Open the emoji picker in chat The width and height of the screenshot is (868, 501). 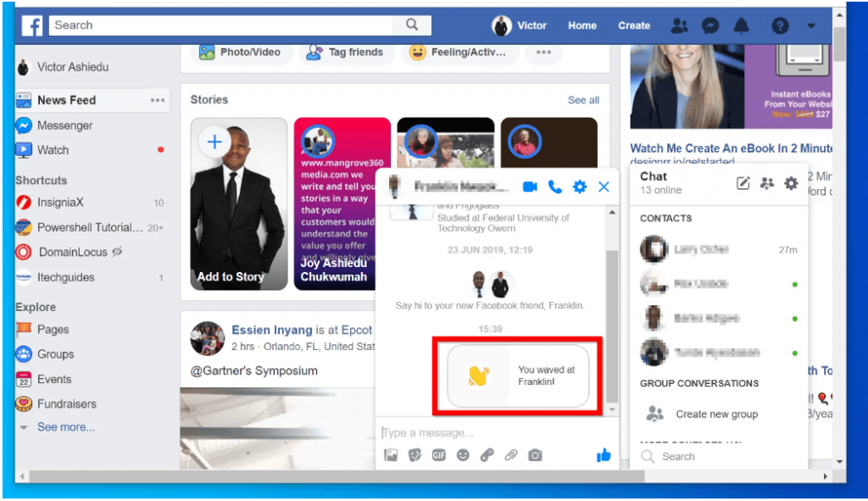[x=463, y=455]
